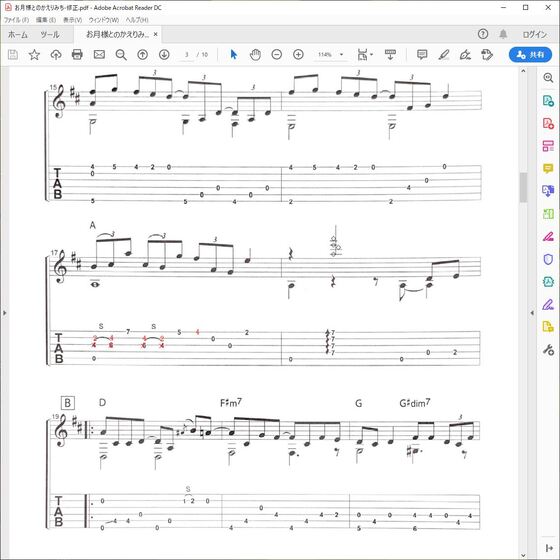Zoom in with the plus button
The width and height of the screenshot is (560, 560).
[x=298, y=55]
